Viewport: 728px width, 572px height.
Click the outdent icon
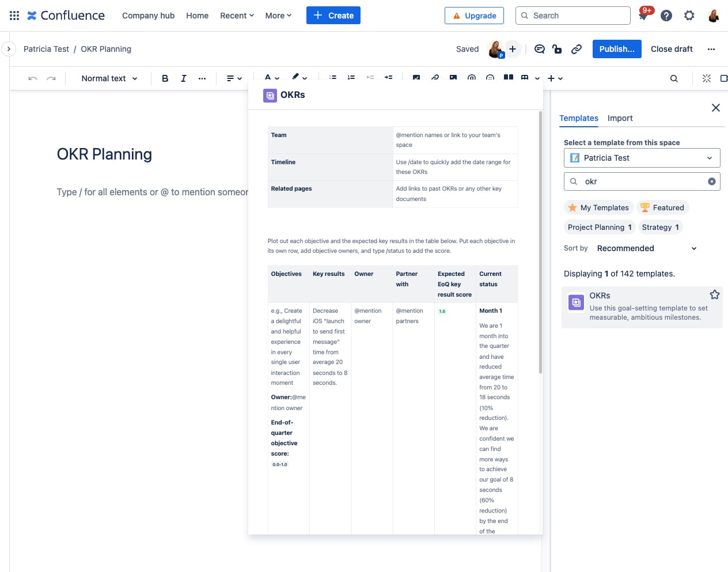pos(370,78)
